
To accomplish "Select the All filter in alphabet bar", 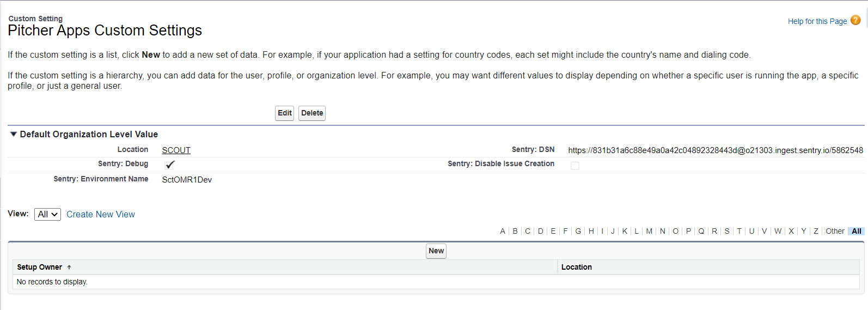I will tap(857, 232).
